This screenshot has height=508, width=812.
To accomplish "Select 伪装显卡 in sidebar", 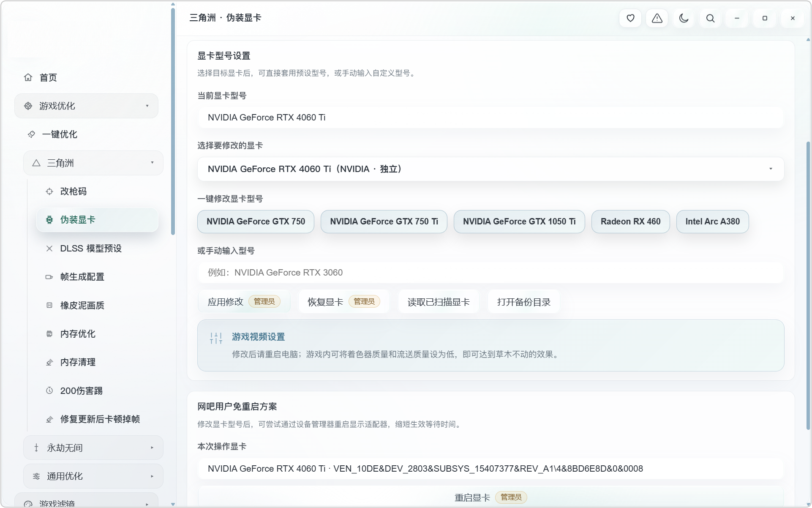I will pos(97,220).
